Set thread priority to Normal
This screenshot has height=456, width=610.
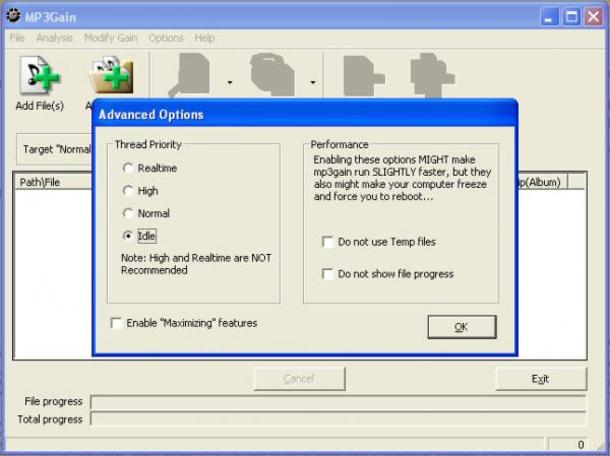click(128, 213)
